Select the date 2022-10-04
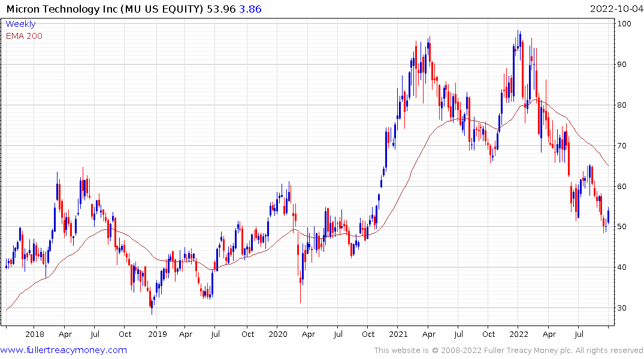Viewport: 644px width, 359px height. tap(616, 9)
